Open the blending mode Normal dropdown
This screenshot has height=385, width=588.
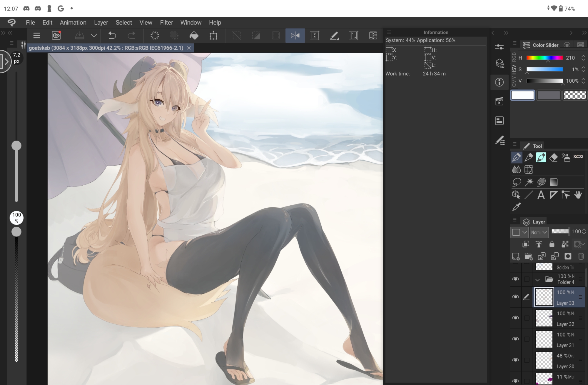(x=539, y=232)
